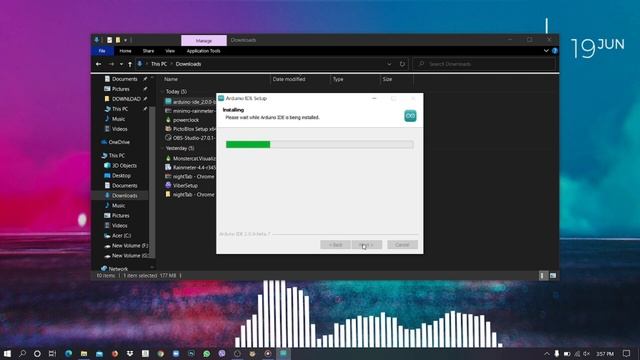Open pinned Music in Quick access

(118, 119)
